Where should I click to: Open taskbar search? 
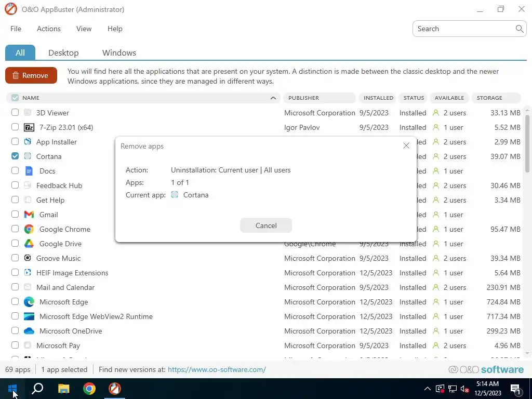click(x=37, y=389)
